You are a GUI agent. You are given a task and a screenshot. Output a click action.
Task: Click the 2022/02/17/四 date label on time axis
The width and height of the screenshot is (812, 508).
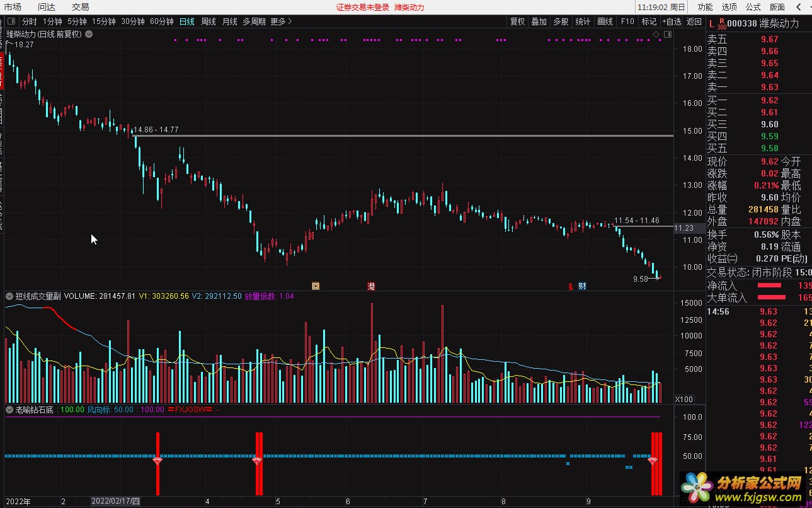[115, 501]
